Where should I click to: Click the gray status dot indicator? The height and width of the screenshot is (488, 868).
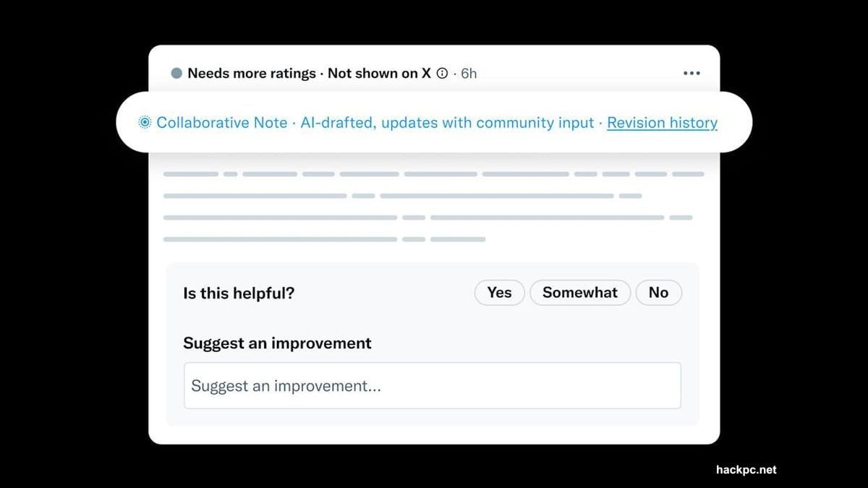pos(176,73)
